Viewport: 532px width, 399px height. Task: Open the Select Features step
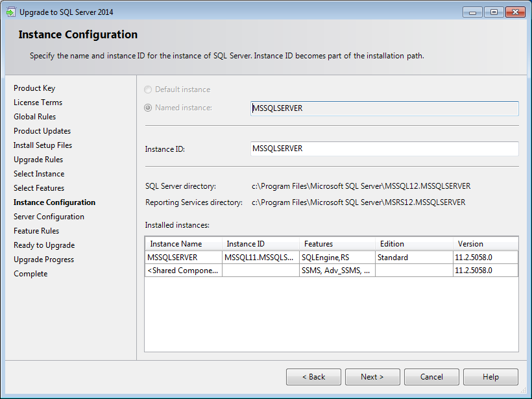click(39, 188)
